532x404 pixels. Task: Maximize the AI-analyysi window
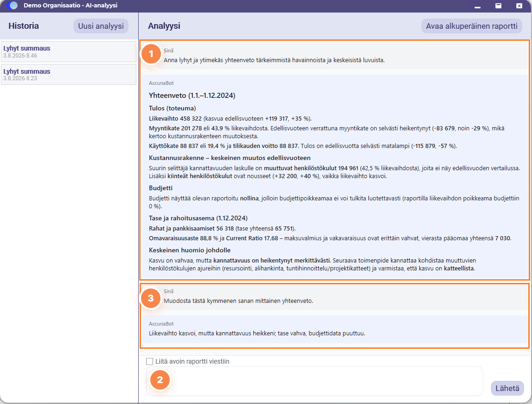(x=499, y=6)
